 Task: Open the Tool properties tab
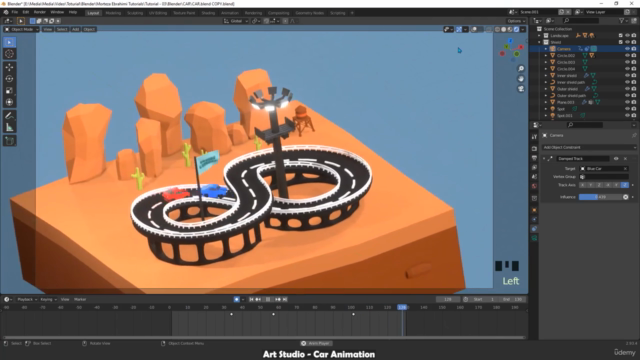[534, 137]
